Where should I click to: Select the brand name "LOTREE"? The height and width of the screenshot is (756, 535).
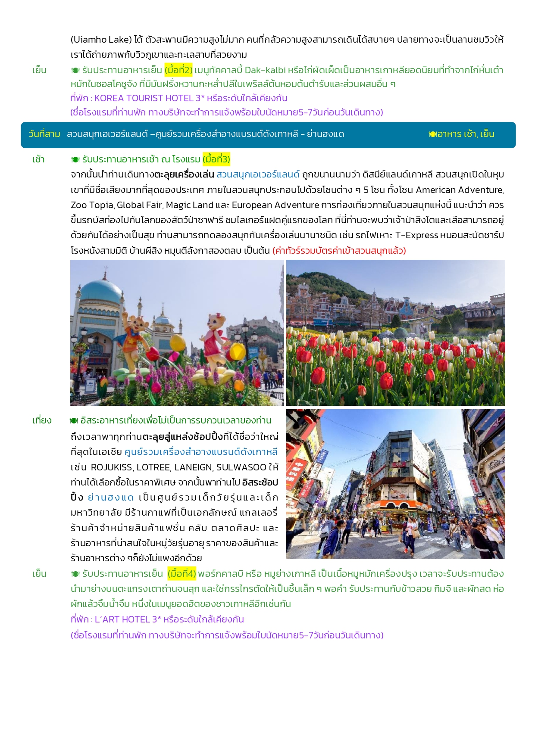coord(153,467)
